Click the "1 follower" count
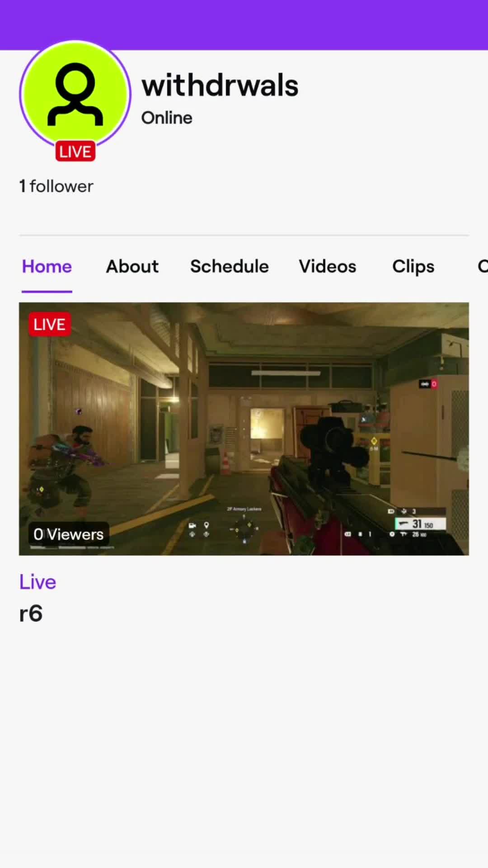The height and width of the screenshot is (868, 488). point(56,186)
